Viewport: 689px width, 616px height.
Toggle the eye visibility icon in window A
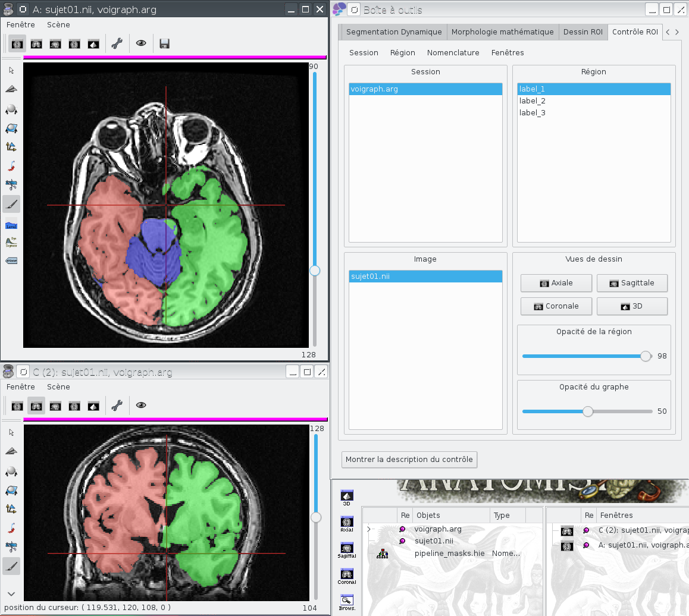[141, 43]
